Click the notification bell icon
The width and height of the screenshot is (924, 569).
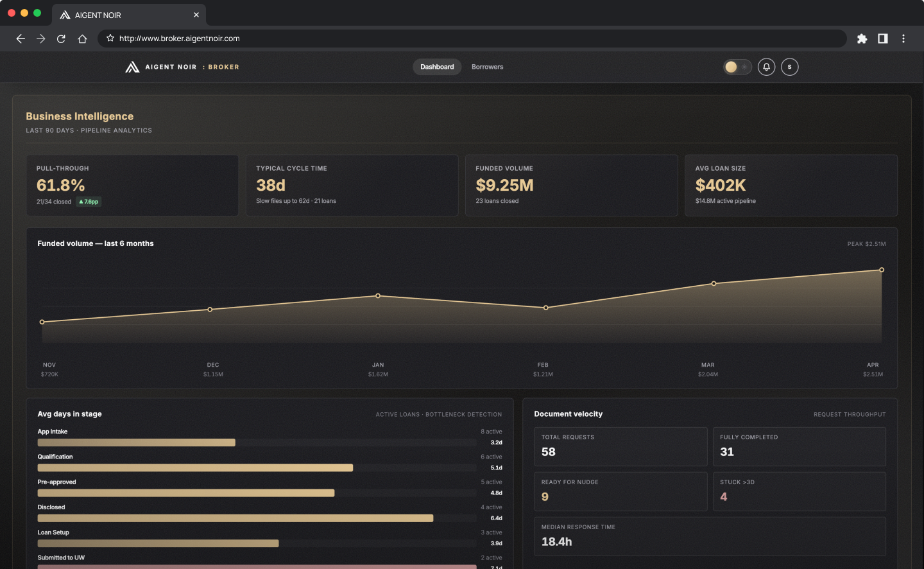[766, 67]
